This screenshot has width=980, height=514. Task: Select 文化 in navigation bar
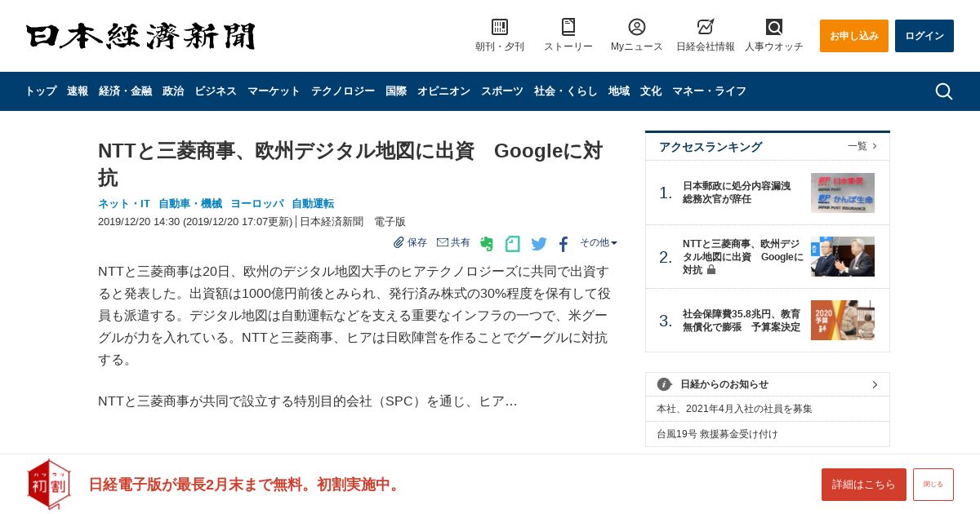pyautogui.click(x=651, y=91)
